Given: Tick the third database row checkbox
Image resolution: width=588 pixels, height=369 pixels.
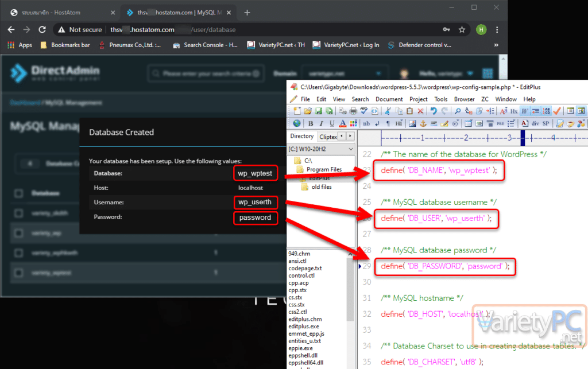Looking at the screenshot, I should [18, 253].
